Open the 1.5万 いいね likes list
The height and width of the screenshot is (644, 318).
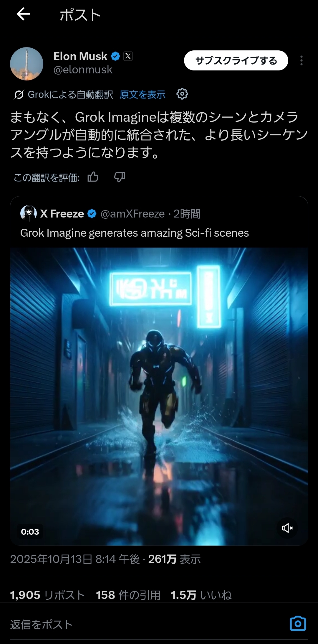[x=201, y=595]
